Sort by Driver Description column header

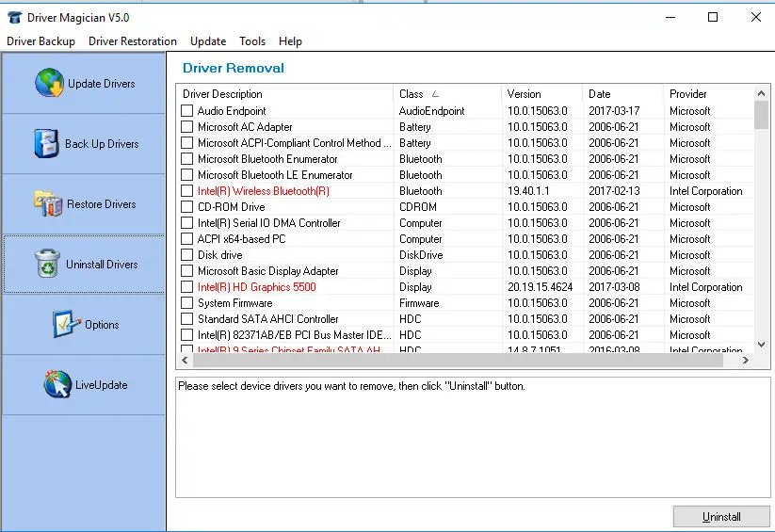tap(284, 94)
